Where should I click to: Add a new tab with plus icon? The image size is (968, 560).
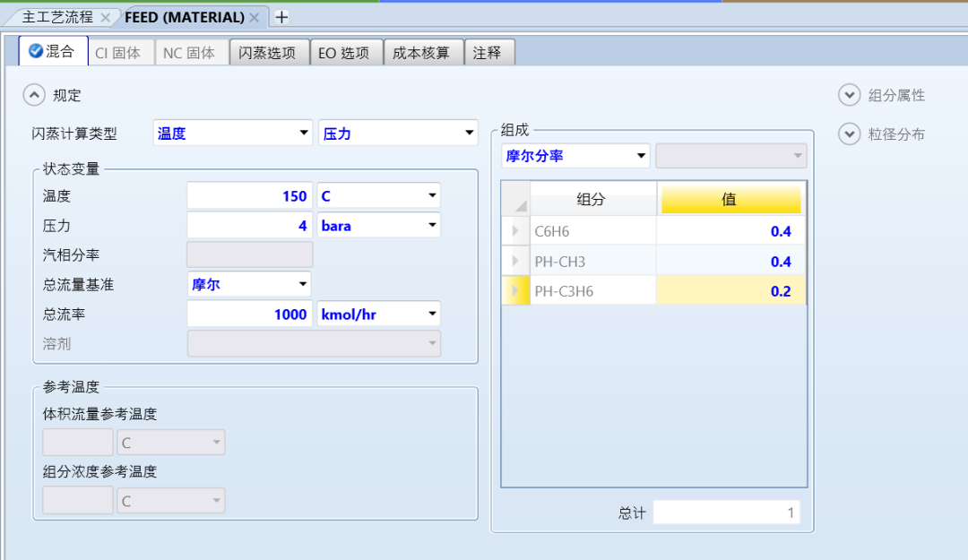tap(281, 17)
